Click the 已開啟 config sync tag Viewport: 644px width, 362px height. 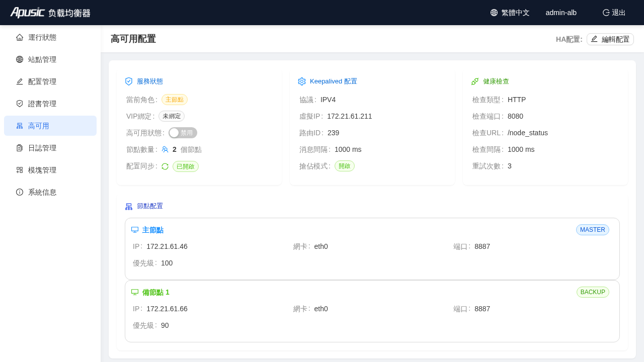[x=186, y=166]
